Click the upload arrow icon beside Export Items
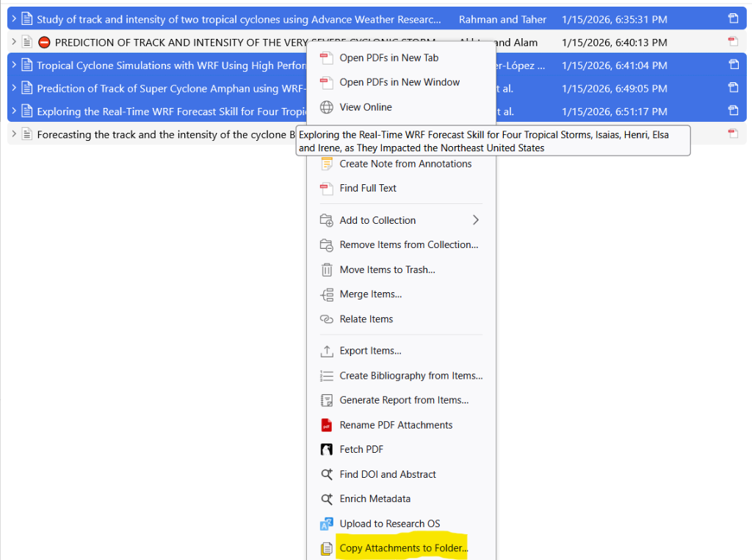The height and width of the screenshot is (560, 752). [327, 351]
